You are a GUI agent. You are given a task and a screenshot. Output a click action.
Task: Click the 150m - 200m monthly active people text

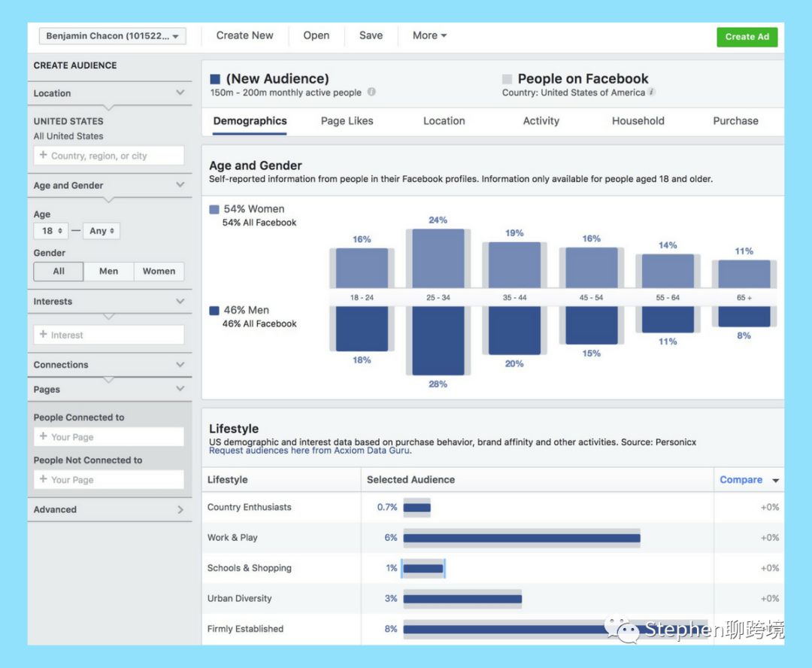click(286, 93)
